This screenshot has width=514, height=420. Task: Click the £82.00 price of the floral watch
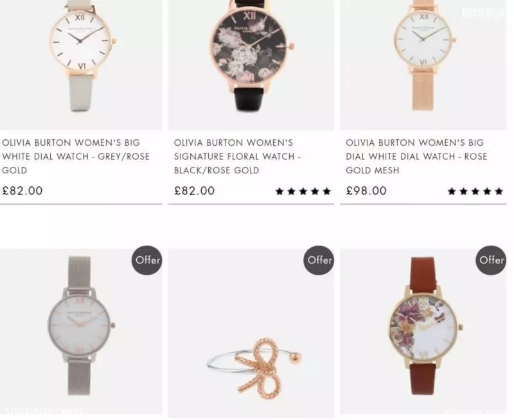195,191
